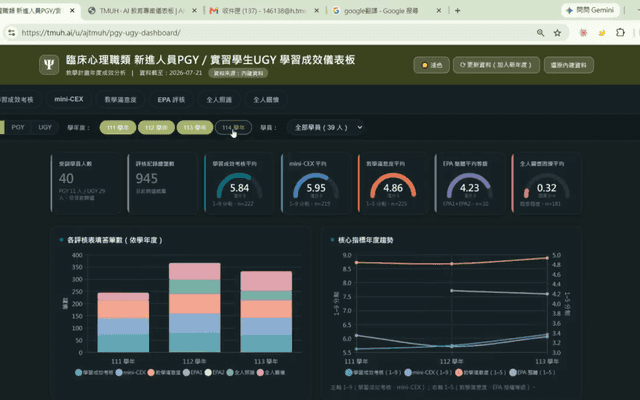This screenshot has height=400, width=640.
Task: Click 更新資料 (加入新年度) button
Action: click(x=496, y=65)
